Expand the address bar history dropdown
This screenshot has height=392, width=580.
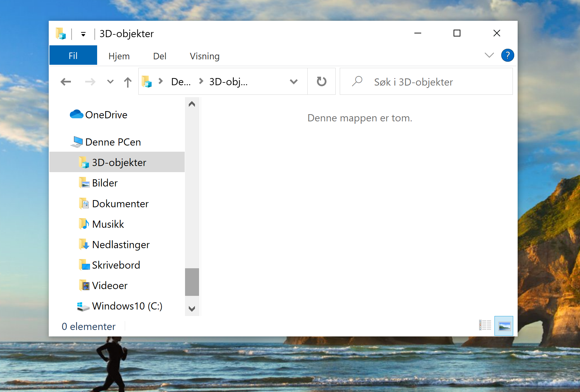293,81
